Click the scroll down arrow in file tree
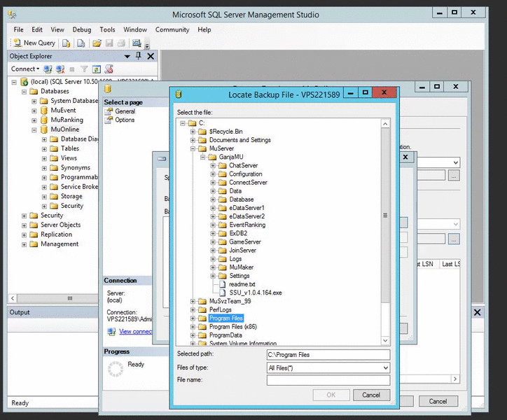The image size is (507, 420). [385, 340]
